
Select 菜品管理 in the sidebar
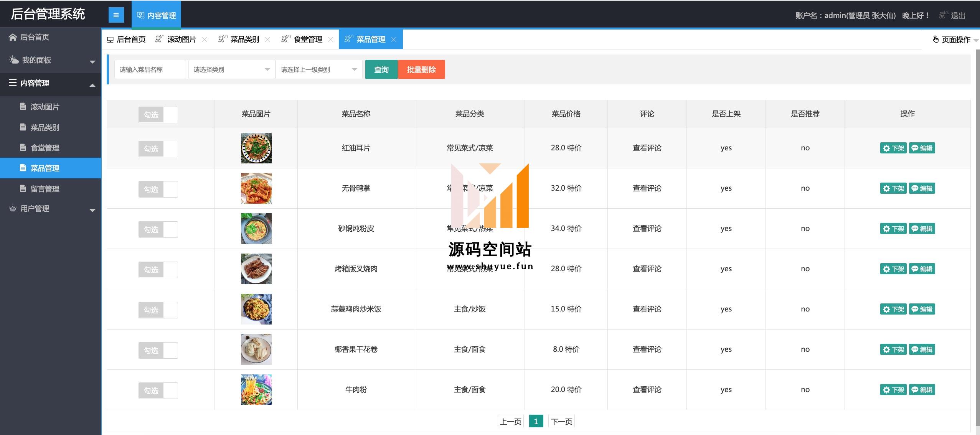pyautogui.click(x=50, y=168)
